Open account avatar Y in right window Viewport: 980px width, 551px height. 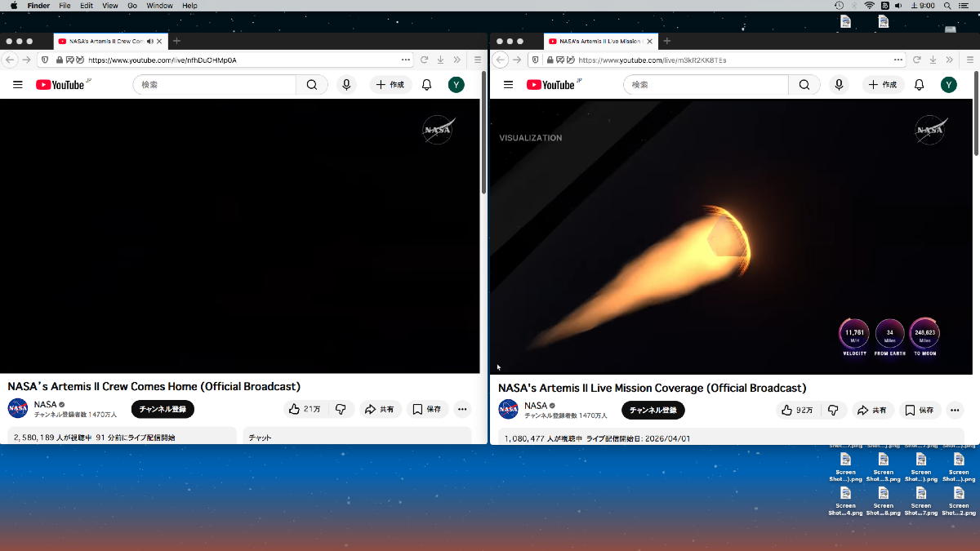click(948, 85)
